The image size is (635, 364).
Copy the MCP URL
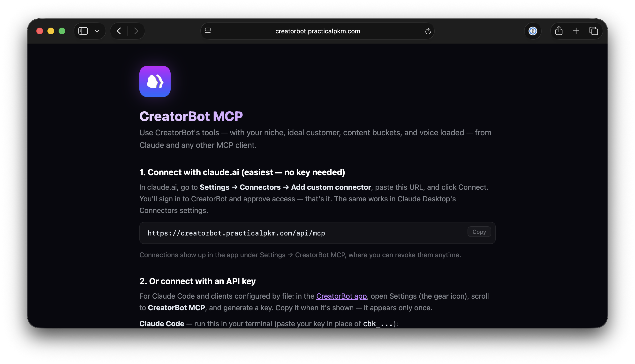(479, 232)
